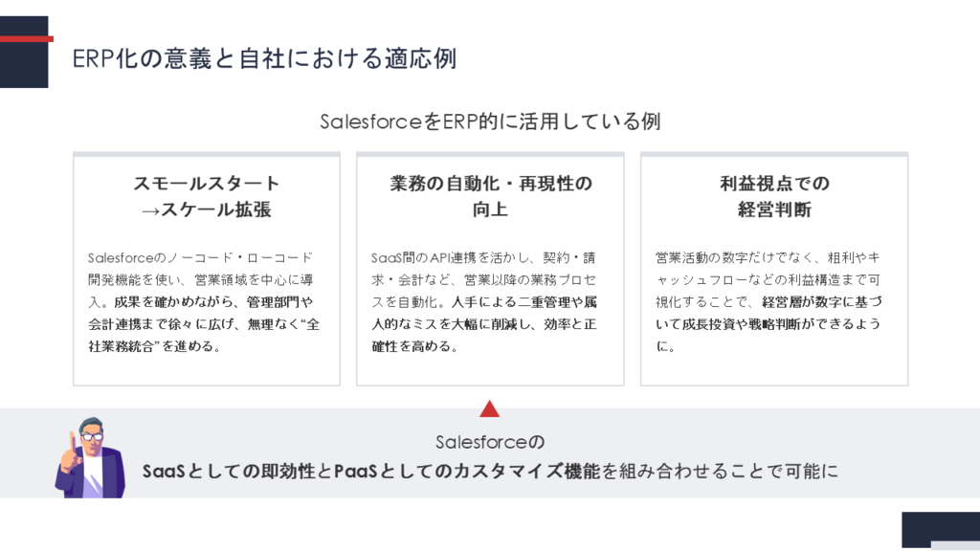
Task: Click the heading 'スモールスタート→スケール拡張'
Action: pos(207,196)
